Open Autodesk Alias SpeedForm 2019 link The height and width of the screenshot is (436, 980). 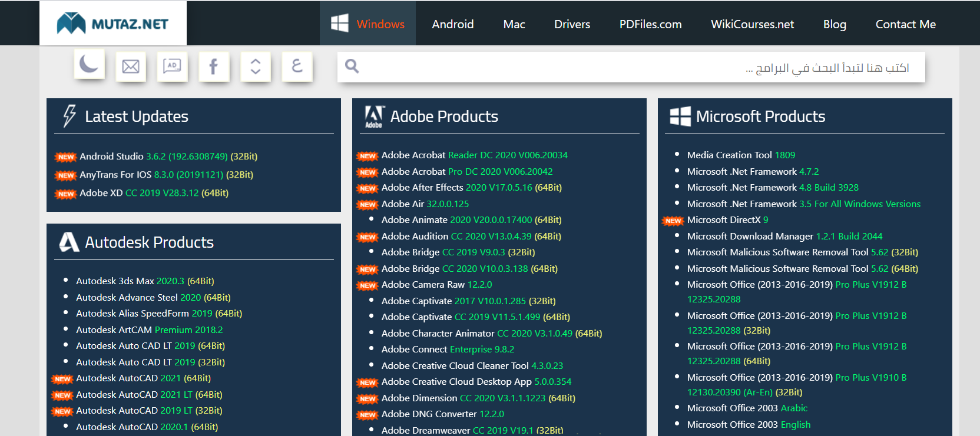pyautogui.click(x=159, y=314)
